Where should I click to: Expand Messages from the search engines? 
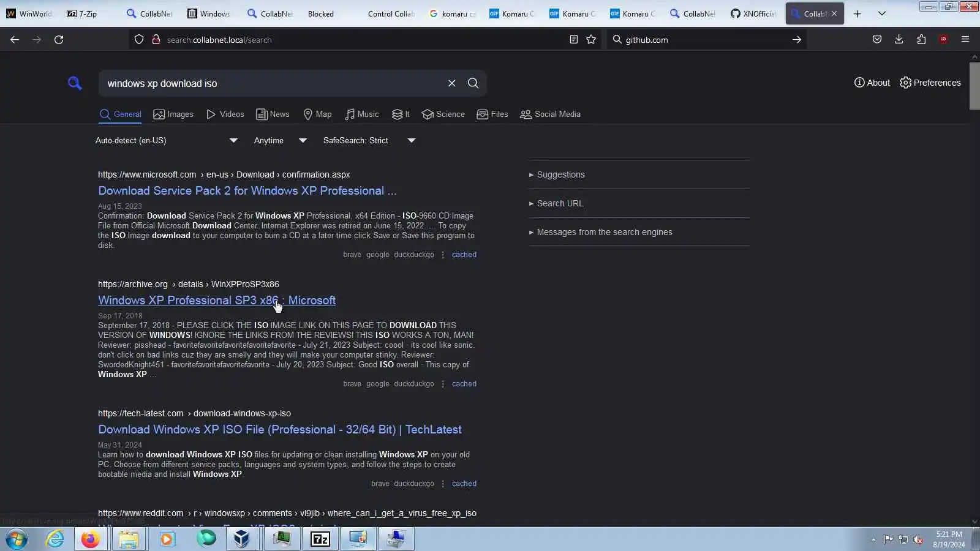click(x=601, y=232)
